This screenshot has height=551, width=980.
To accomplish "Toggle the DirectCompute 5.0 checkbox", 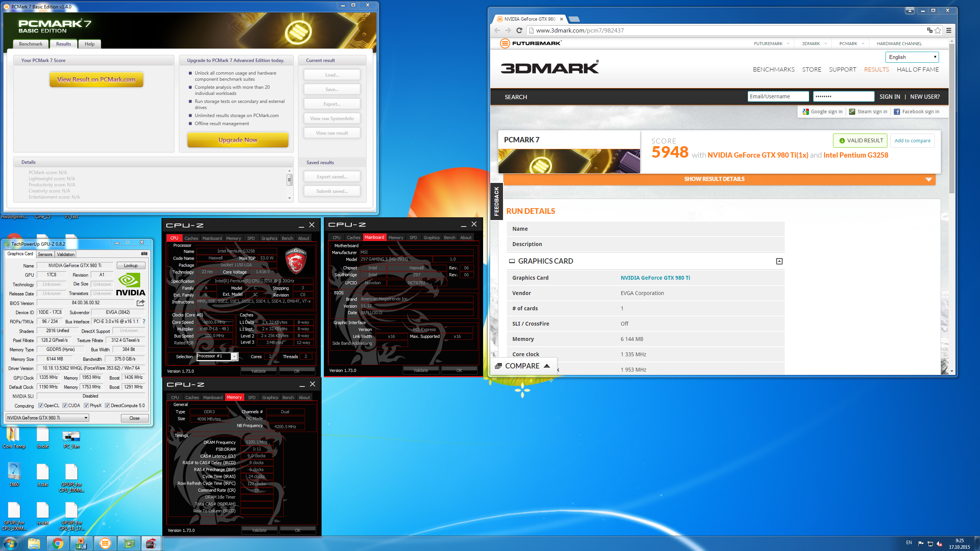I will coord(107,406).
